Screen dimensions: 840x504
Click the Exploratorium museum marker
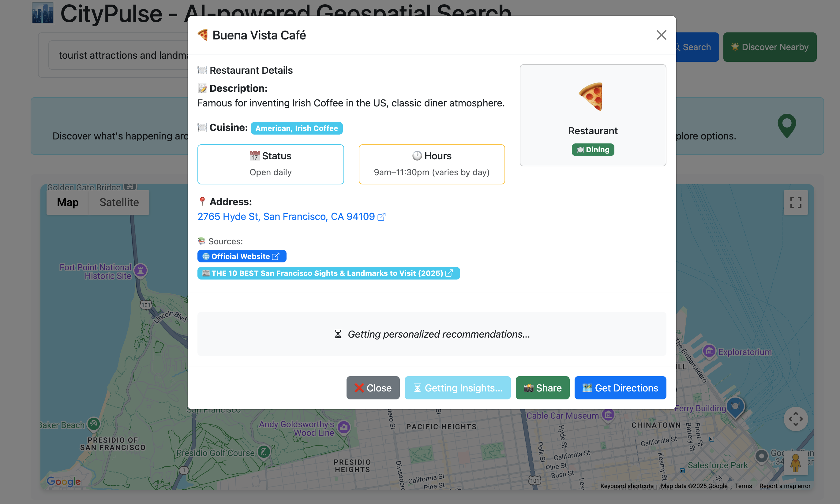(x=709, y=351)
